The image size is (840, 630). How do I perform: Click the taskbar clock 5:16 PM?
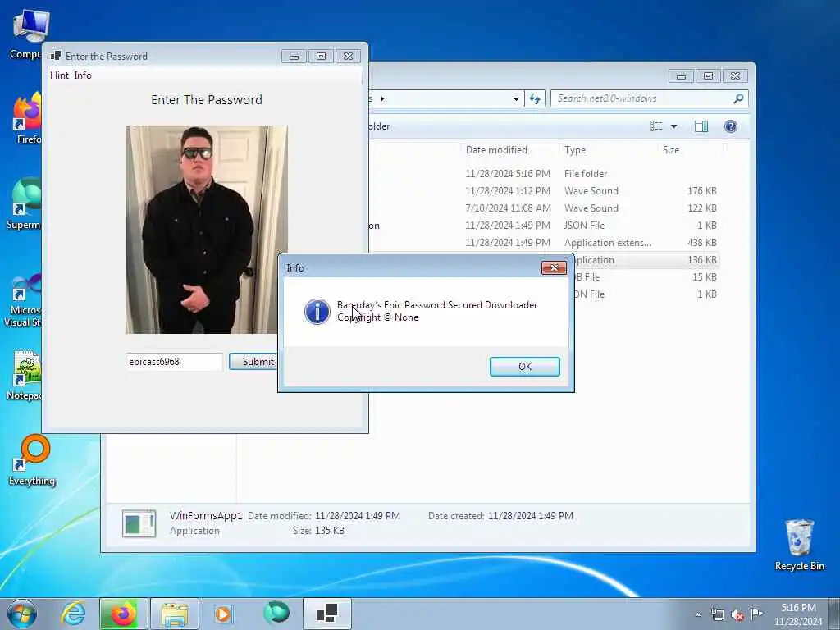pyautogui.click(x=798, y=614)
